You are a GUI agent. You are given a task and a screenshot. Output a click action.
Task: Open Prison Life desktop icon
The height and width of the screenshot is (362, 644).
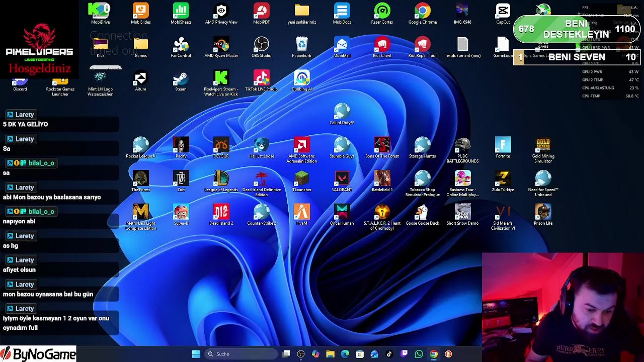click(543, 215)
